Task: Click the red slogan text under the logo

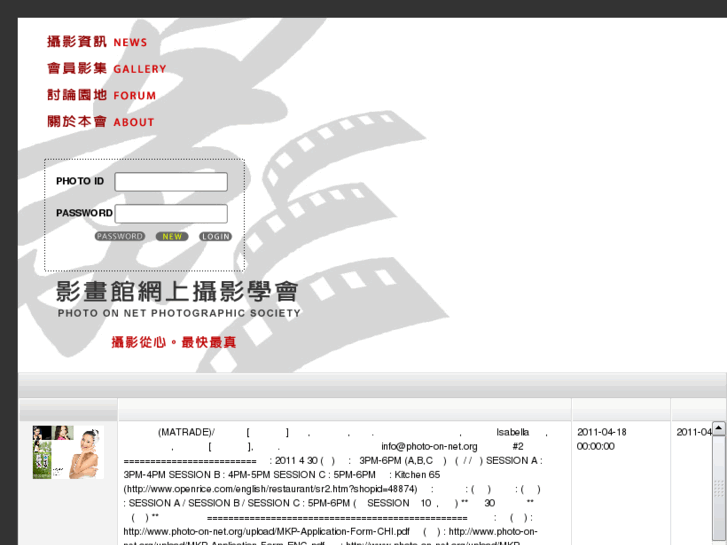Action: (x=174, y=342)
